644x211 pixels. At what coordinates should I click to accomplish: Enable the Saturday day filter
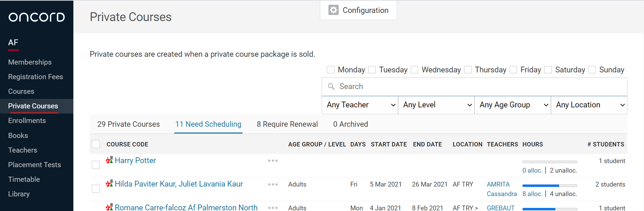tap(548, 70)
